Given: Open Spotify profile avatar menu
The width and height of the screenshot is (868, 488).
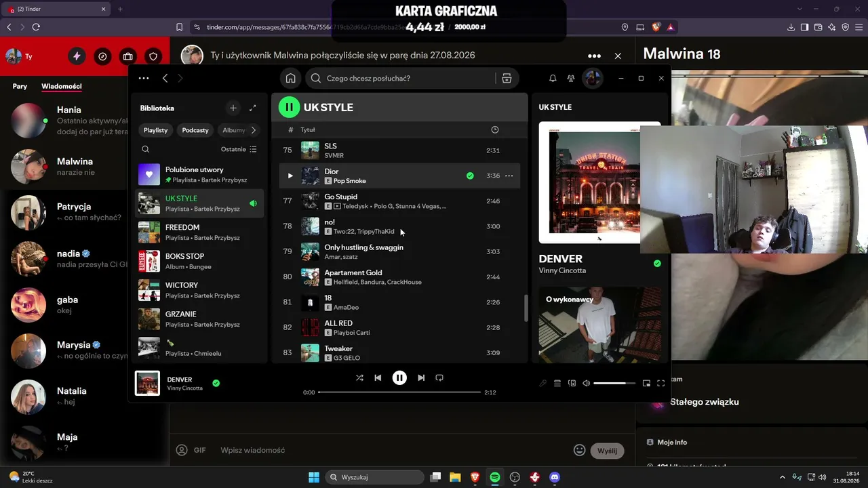Looking at the screenshot, I should pos(593,78).
